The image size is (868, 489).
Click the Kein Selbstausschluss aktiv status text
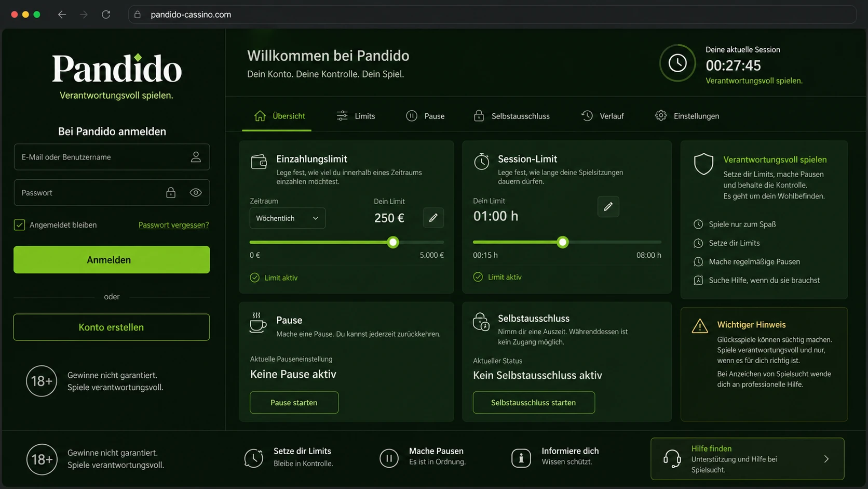[x=537, y=375]
